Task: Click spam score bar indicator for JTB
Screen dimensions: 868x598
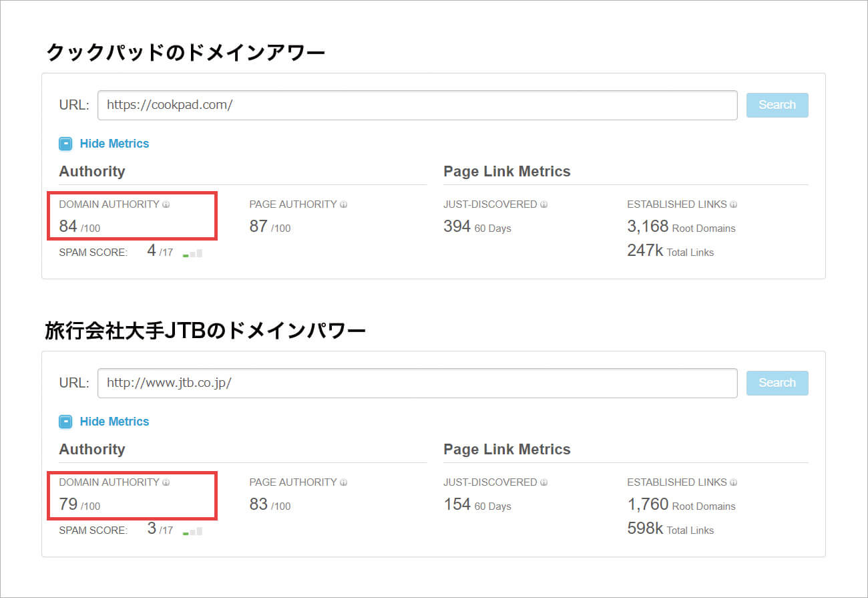Action: [192, 531]
